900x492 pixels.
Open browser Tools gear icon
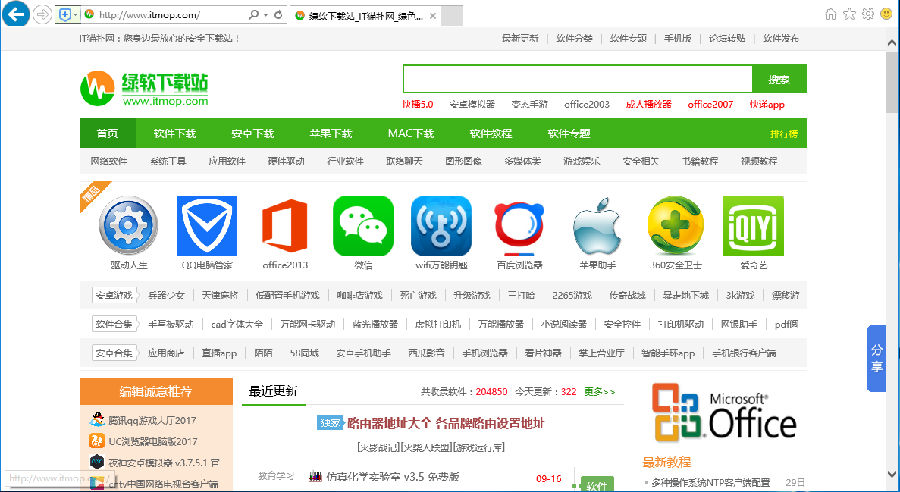tap(868, 14)
